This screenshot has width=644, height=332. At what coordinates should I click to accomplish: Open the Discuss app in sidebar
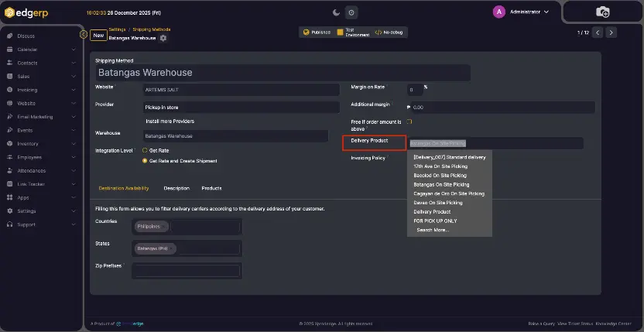26,36
